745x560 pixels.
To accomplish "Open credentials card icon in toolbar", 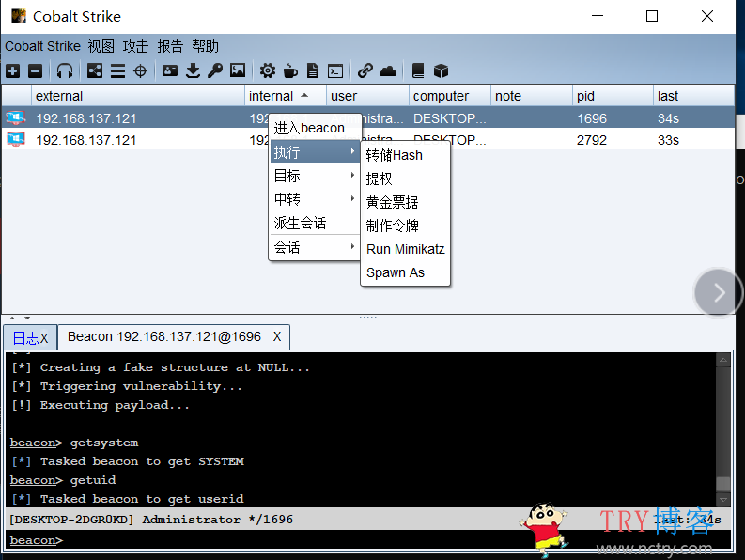I will (x=170, y=71).
